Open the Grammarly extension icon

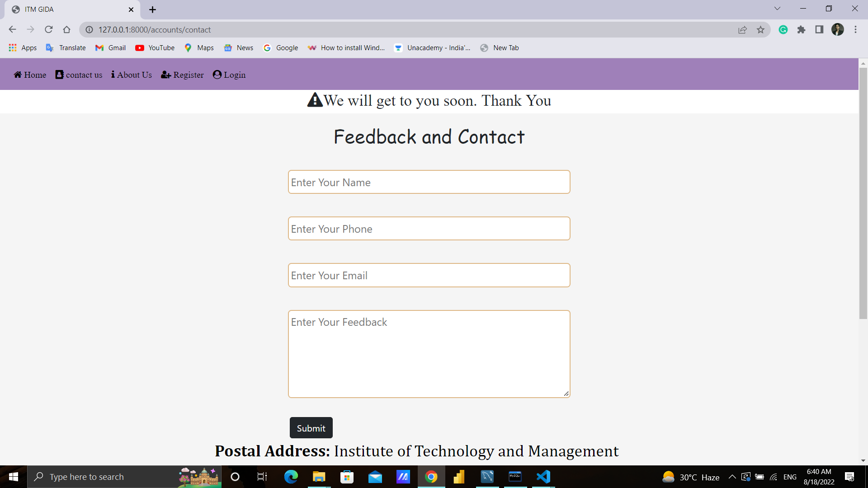[x=783, y=29]
